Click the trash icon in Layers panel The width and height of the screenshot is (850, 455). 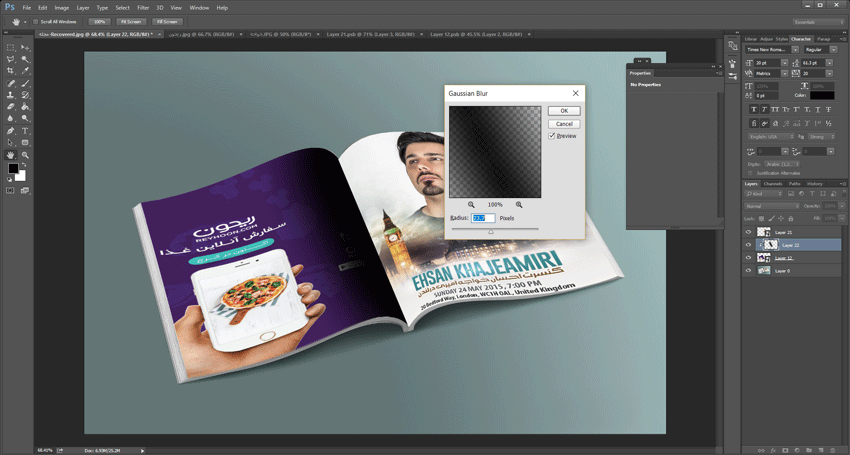click(x=833, y=450)
